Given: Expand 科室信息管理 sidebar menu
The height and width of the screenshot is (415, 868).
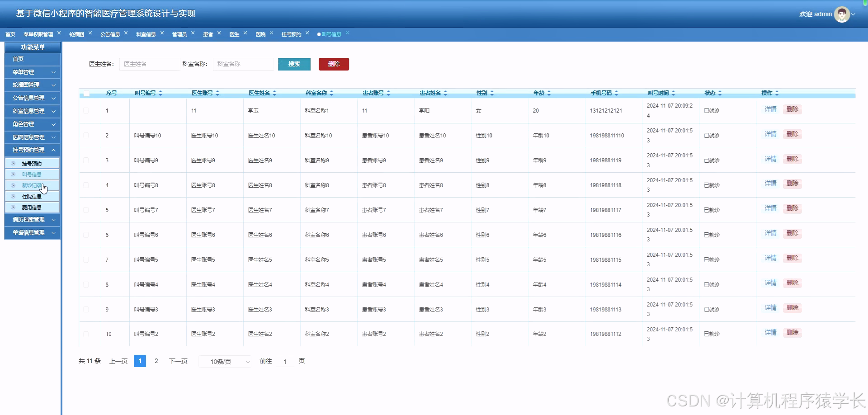Looking at the screenshot, I should (x=32, y=111).
